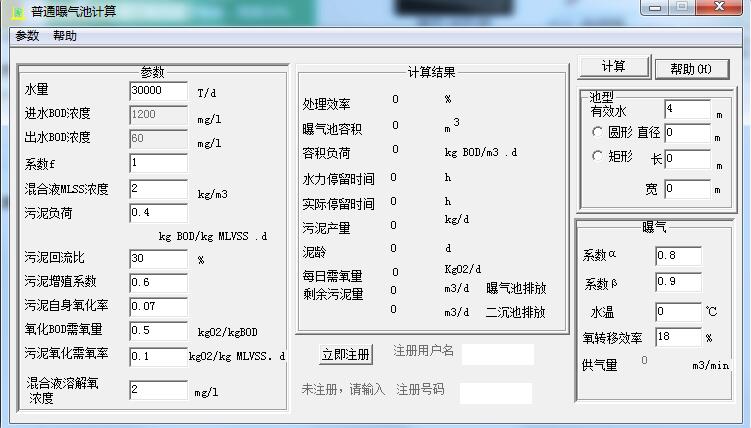Click the 污泥产量 result label
This screenshot has height=428, width=751.
(326, 228)
